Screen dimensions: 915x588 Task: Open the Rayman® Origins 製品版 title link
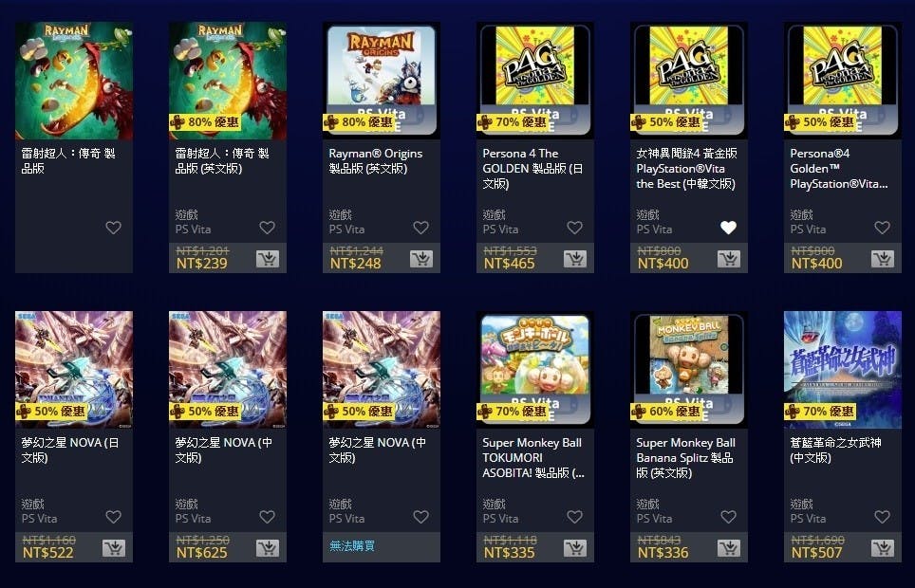(x=376, y=161)
